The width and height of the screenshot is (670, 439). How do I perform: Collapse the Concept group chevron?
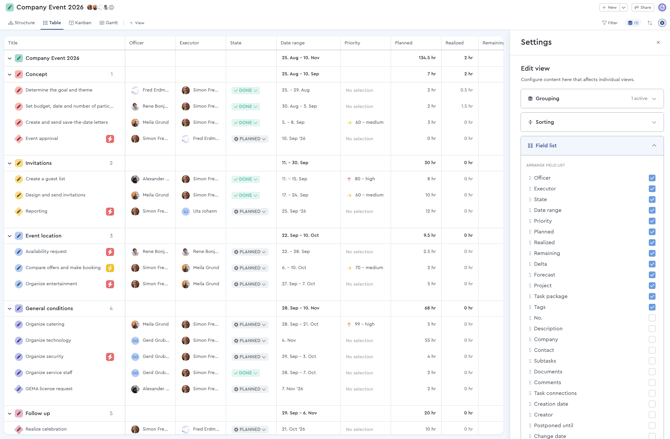click(9, 74)
